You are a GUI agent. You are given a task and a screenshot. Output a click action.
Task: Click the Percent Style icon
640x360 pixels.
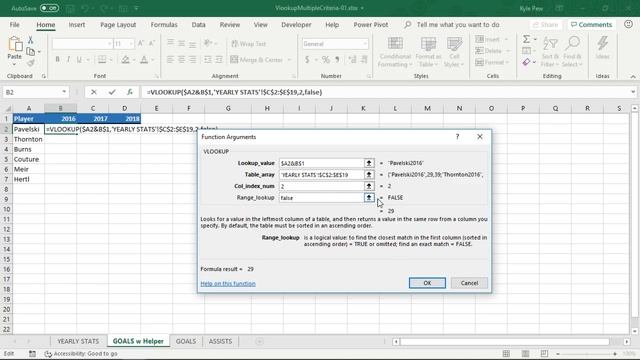click(326, 60)
